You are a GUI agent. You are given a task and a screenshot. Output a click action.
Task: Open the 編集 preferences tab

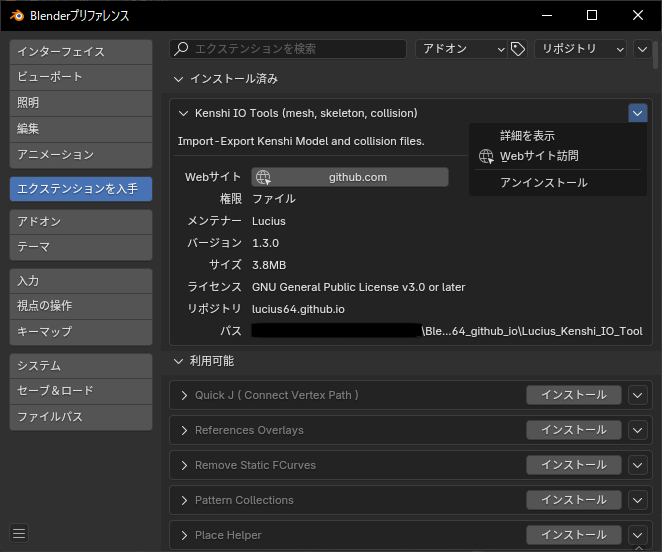click(81, 129)
